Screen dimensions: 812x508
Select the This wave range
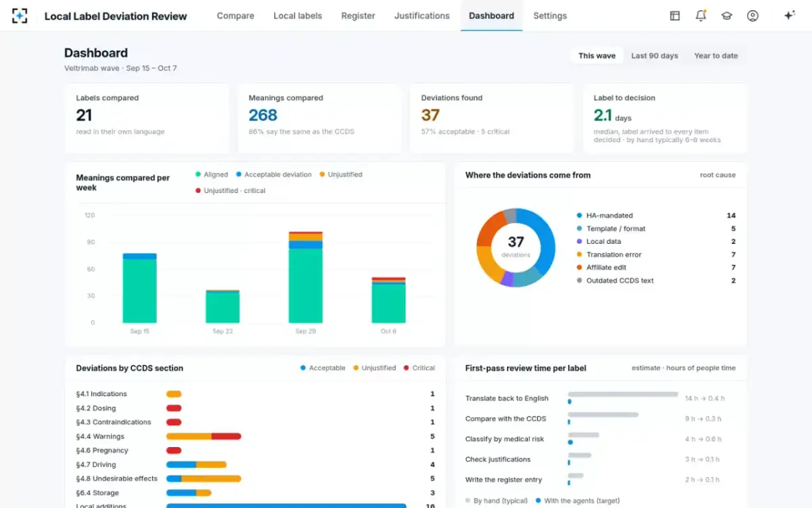(597, 56)
